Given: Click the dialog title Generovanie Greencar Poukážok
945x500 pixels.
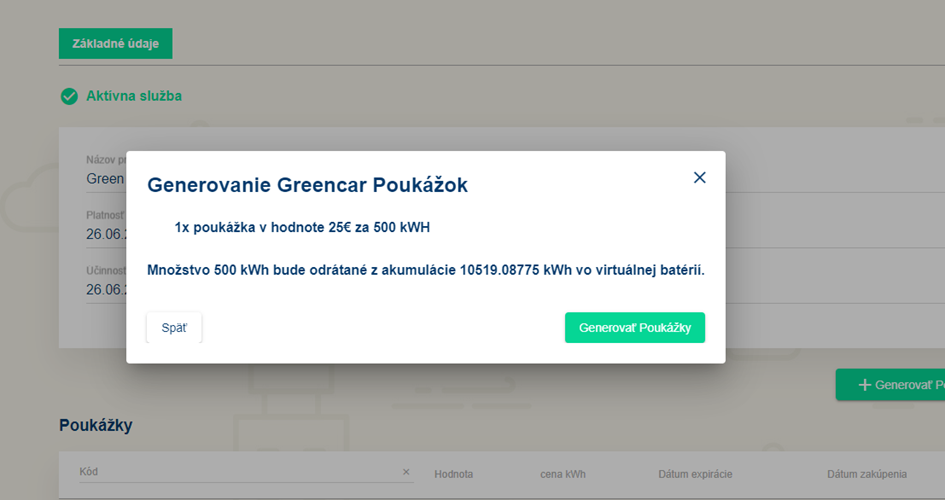Looking at the screenshot, I should tap(307, 184).
